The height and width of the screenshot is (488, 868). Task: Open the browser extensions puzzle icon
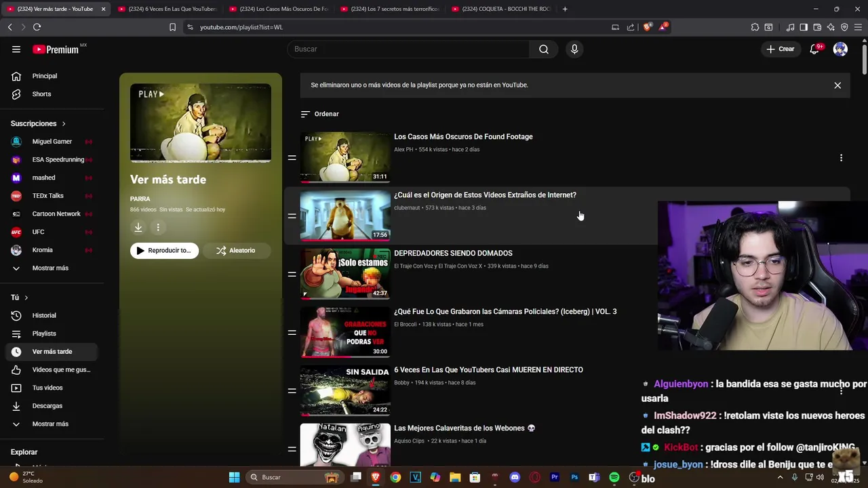[755, 27]
